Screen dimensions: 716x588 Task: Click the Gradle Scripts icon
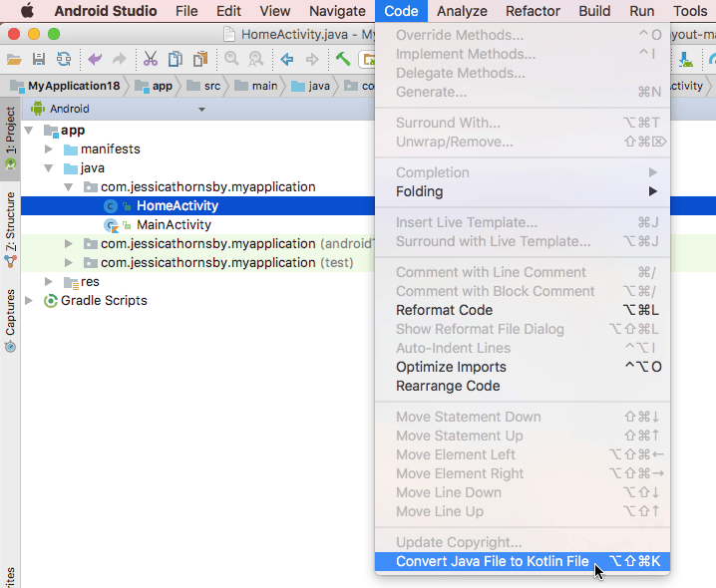pyautogui.click(x=50, y=301)
